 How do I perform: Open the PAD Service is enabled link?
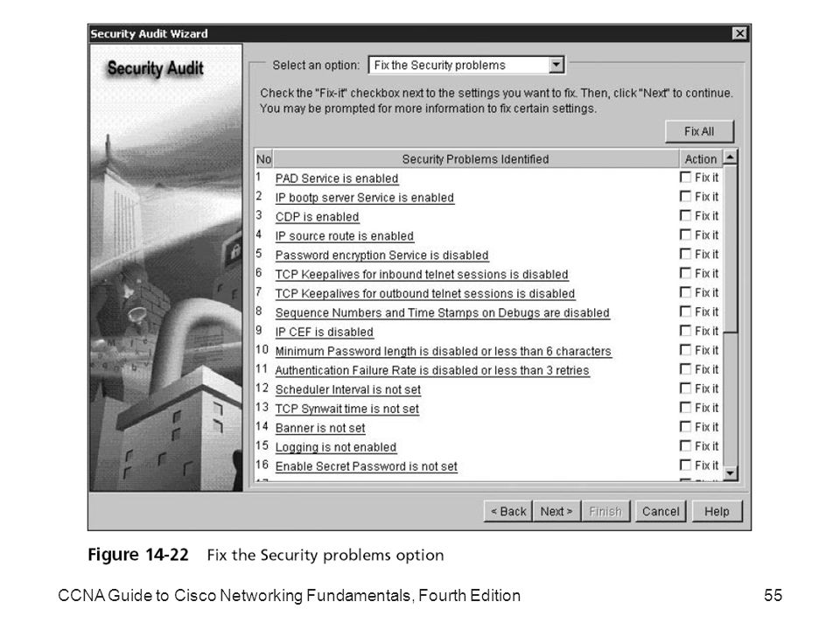tap(337, 178)
